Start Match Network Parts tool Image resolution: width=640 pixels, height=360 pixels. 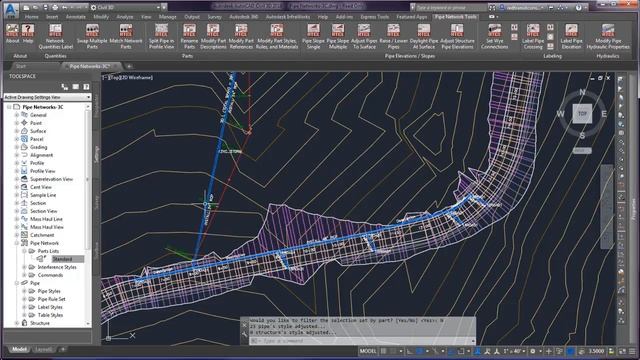pos(126,36)
